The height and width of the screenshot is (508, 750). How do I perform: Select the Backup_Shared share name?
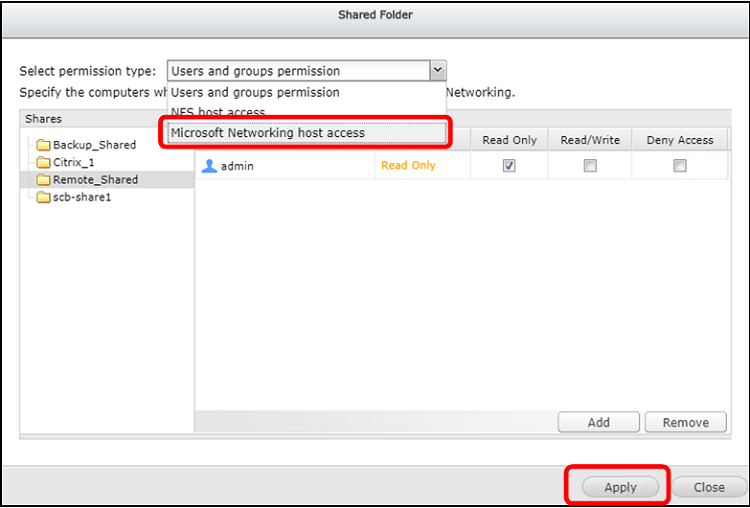click(94, 144)
